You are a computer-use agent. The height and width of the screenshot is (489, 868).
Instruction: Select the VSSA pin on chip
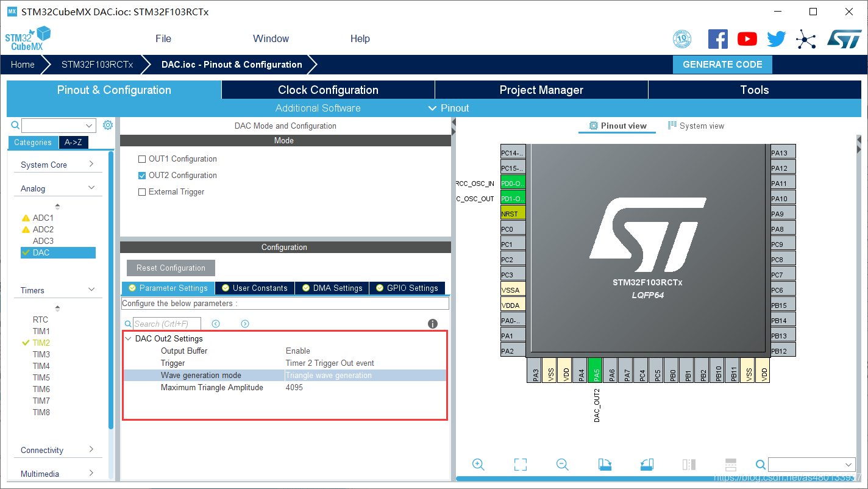point(513,290)
